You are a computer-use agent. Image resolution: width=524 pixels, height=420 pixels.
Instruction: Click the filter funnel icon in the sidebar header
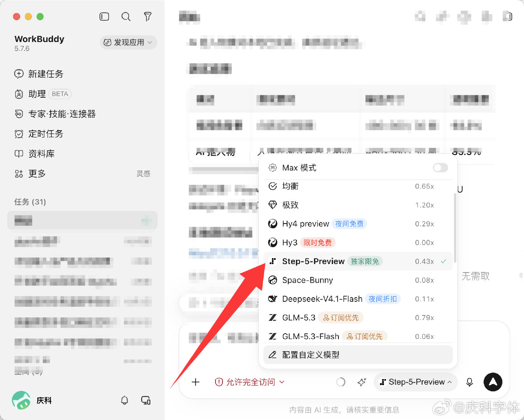pos(147,17)
